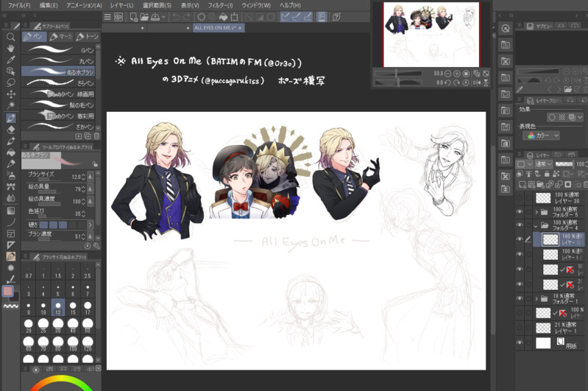This screenshot has height=391, width=588.
Task: Open the ファイル(F) menu
Action: [19, 5]
